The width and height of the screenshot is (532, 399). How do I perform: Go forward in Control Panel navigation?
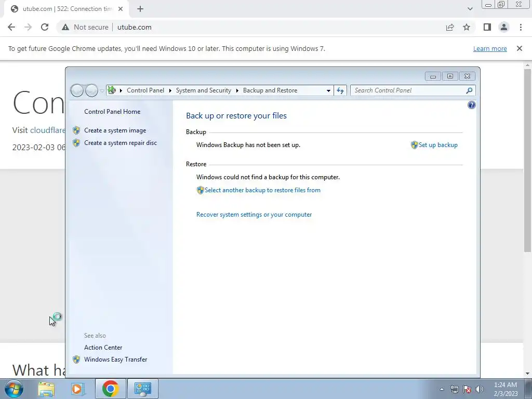(x=91, y=90)
